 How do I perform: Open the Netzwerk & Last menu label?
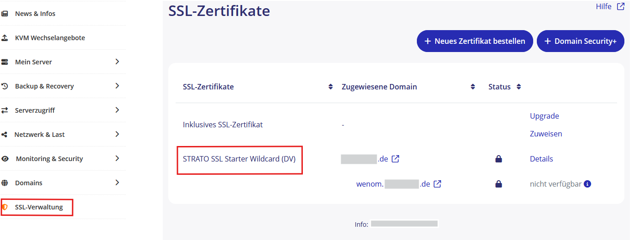coord(40,135)
